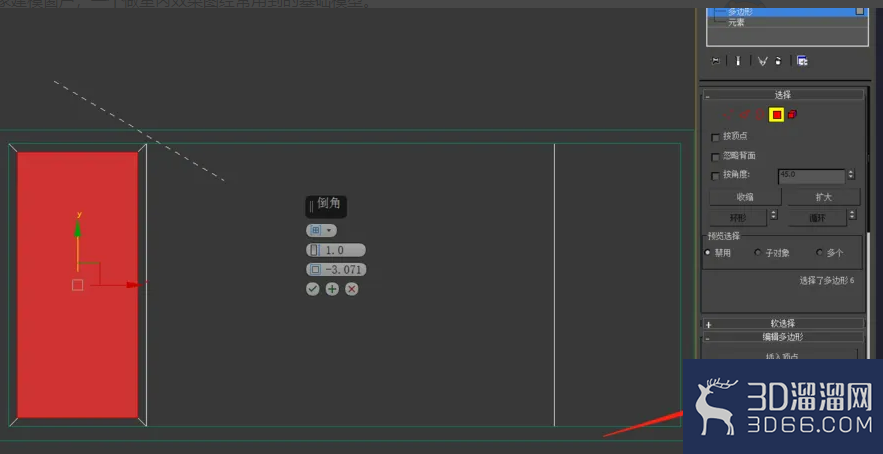Image resolution: width=883 pixels, height=454 pixels.
Task: Click the bevel outline field -3.071
Action: (336, 270)
